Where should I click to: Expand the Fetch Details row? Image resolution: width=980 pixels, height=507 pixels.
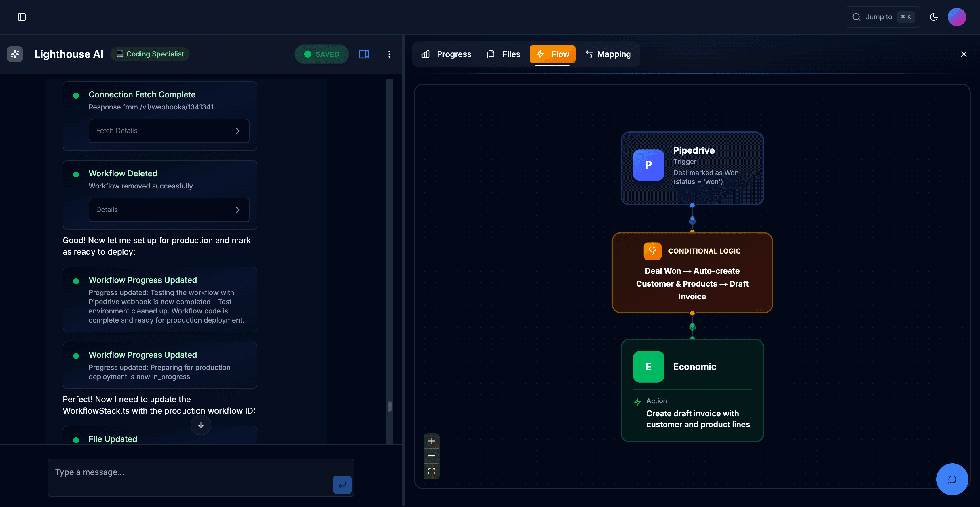169,131
